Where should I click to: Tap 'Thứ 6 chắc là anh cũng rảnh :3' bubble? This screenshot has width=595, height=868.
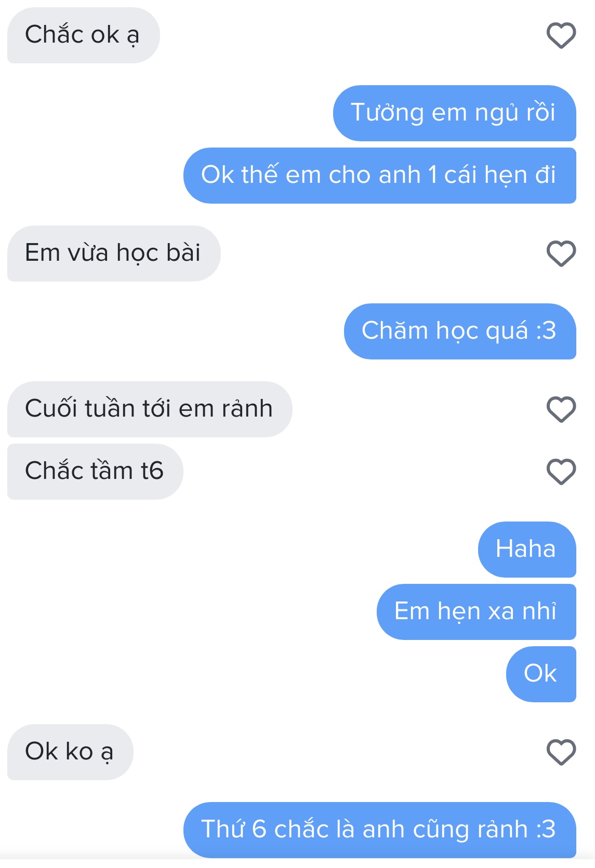coord(379,830)
